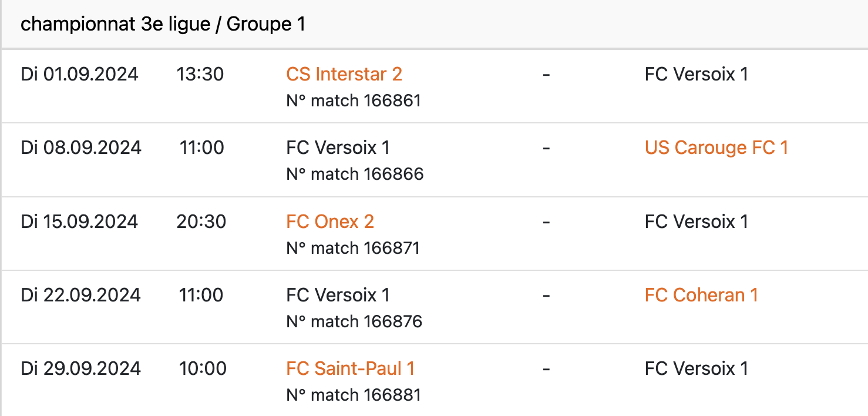This screenshot has width=868, height=416.
Task: Open the FC Coheran 1 team page
Action: coord(701,295)
